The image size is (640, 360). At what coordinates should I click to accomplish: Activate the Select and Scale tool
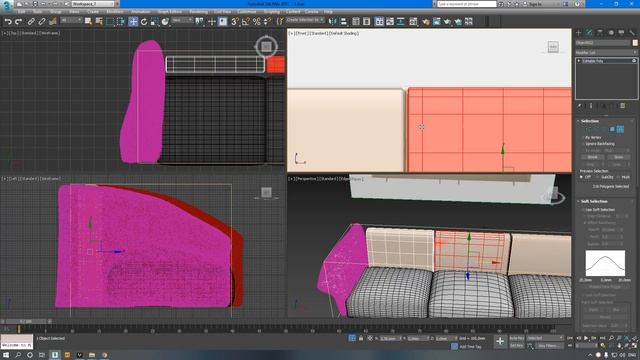pyautogui.click(x=154, y=22)
